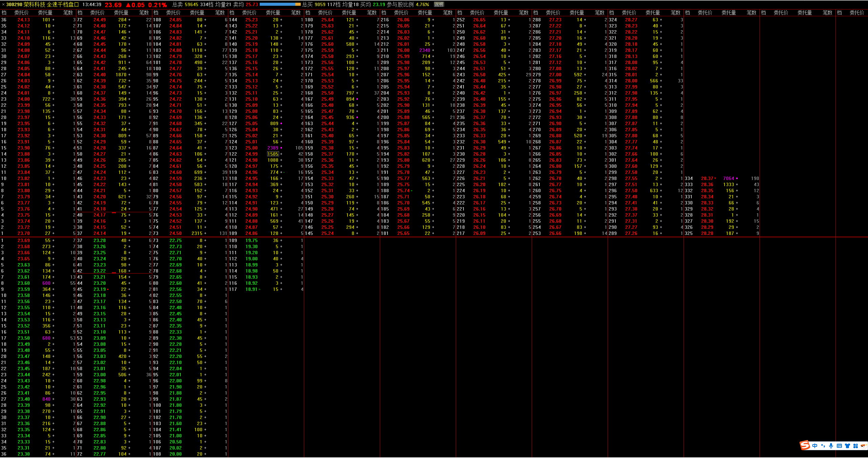
Task: Click total sell volume 59645
Action: pyautogui.click(x=191, y=4)
